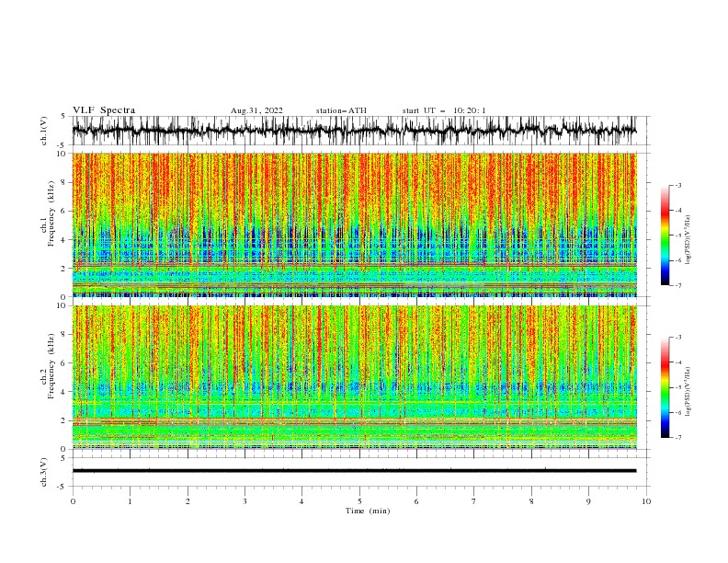
Task: Click the ch.2 spectrogram panel
Action: point(354,377)
